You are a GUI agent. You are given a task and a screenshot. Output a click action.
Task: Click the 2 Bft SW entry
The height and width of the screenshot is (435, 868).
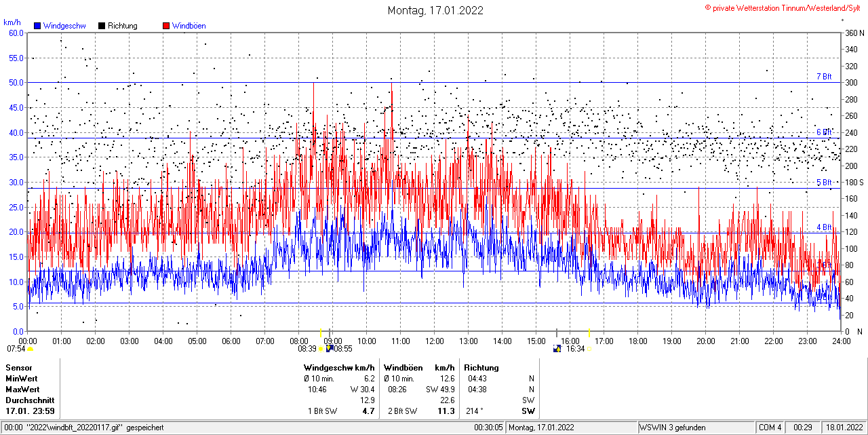click(x=402, y=411)
